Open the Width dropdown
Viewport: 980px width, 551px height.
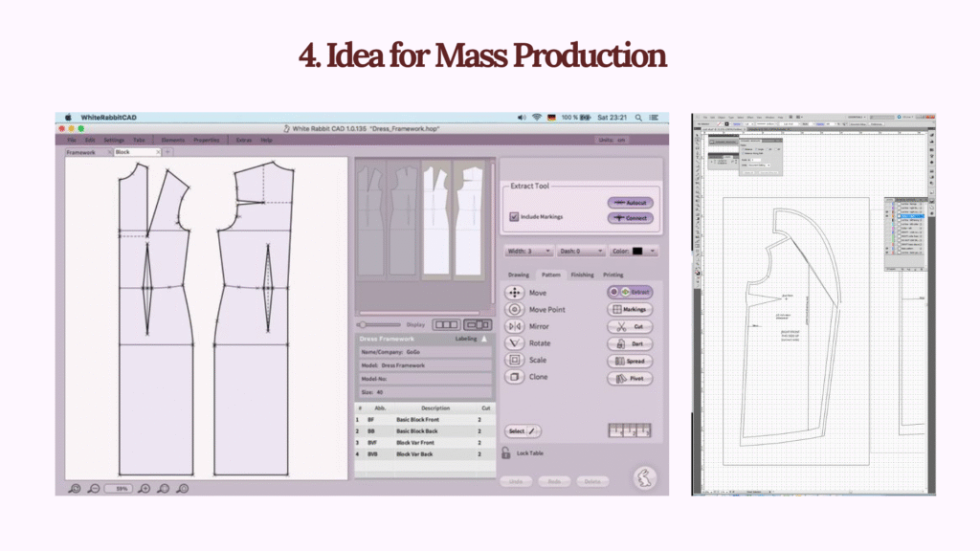(528, 252)
